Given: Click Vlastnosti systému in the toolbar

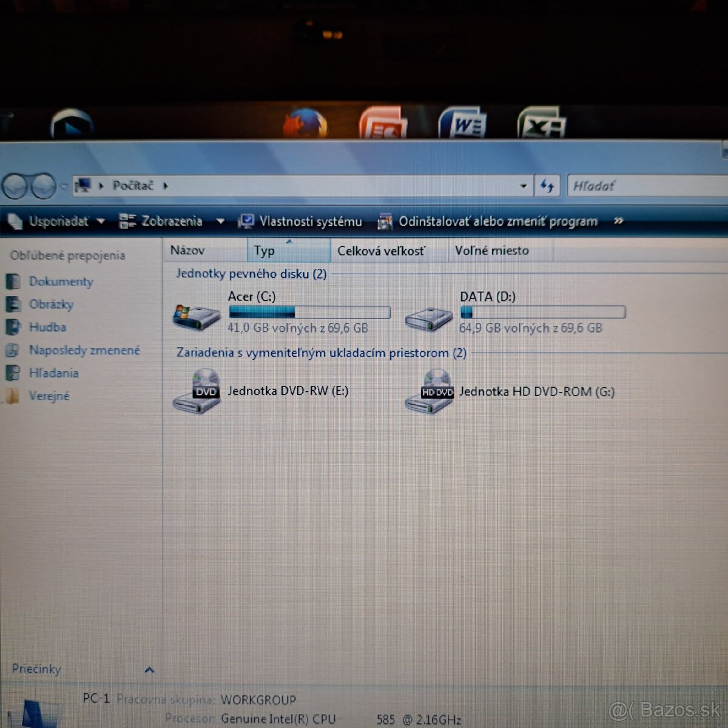Looking at the screenshot, I should [x=301, y=221].
